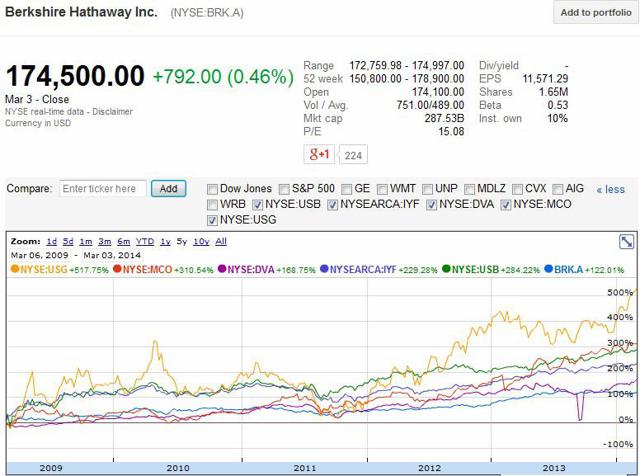The width and height of the screenshot is (640, 476).
Task: Collapse the comparison list with « less
Action: tap(611, 189)
